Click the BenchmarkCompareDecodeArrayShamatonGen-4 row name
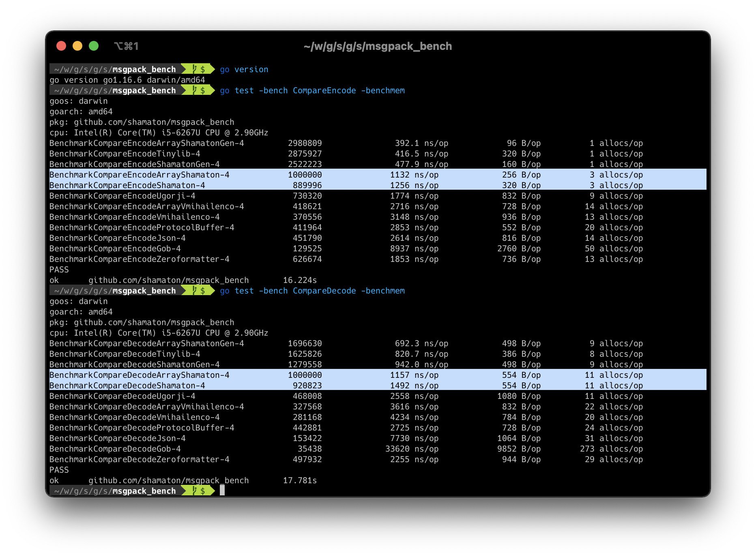Viewport: 756px width, 557px height. (x=147, y=343)
